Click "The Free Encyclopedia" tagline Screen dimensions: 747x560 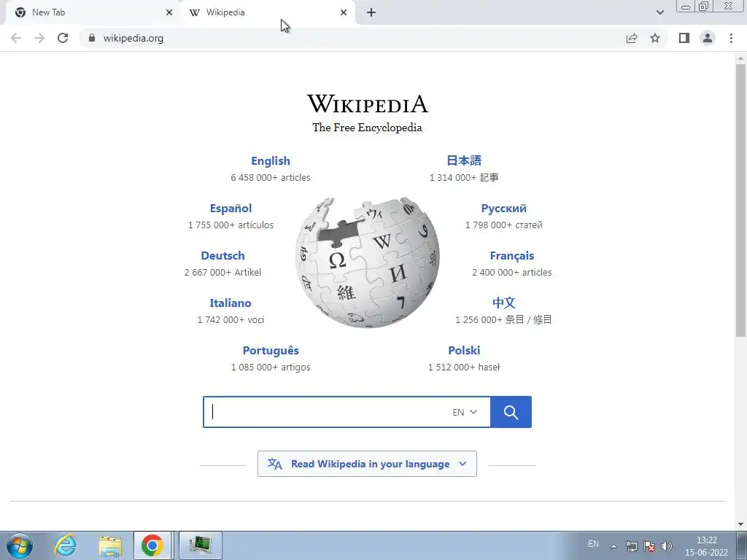pos(368,128)
